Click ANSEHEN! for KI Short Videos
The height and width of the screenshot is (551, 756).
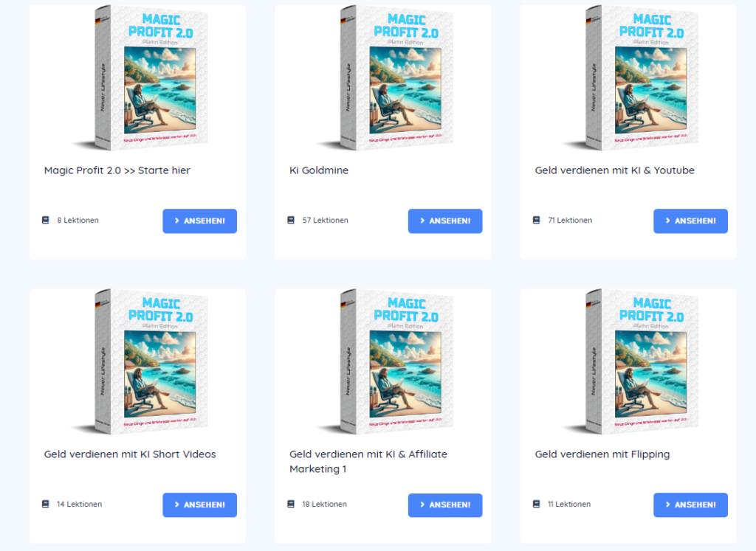(199, 505)
